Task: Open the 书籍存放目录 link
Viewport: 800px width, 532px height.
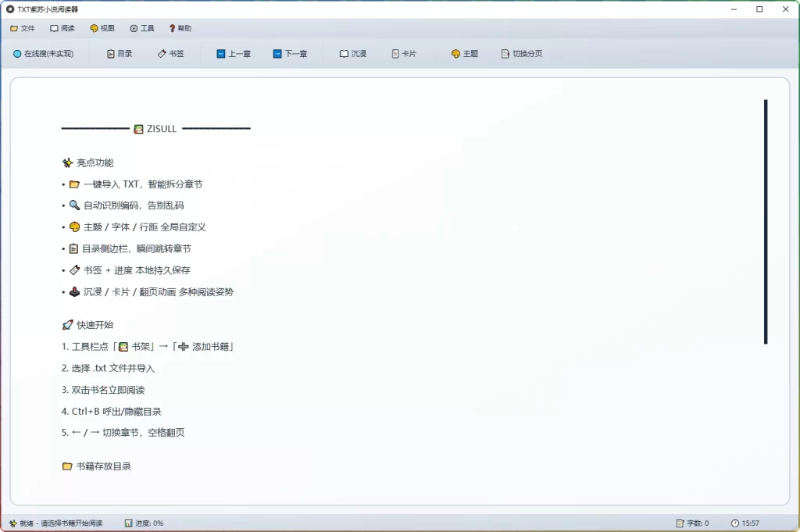Action: (x=105, y=466)
